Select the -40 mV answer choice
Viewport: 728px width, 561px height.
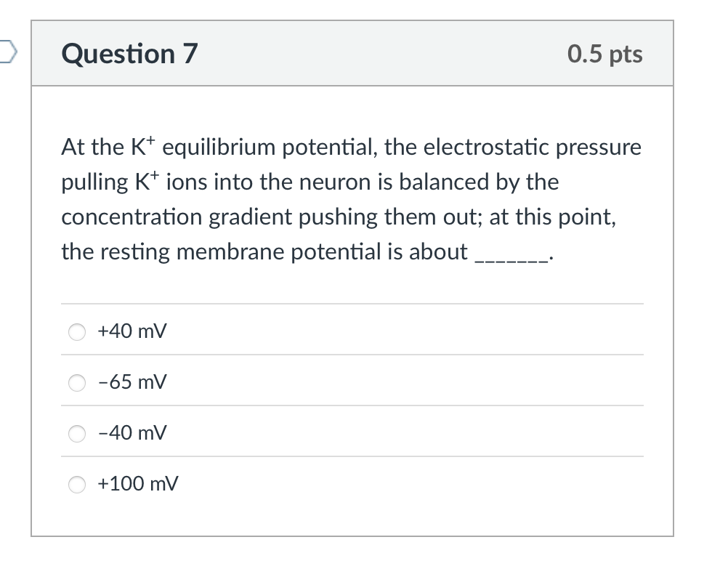pyautogui.click(x=77, y=433)
